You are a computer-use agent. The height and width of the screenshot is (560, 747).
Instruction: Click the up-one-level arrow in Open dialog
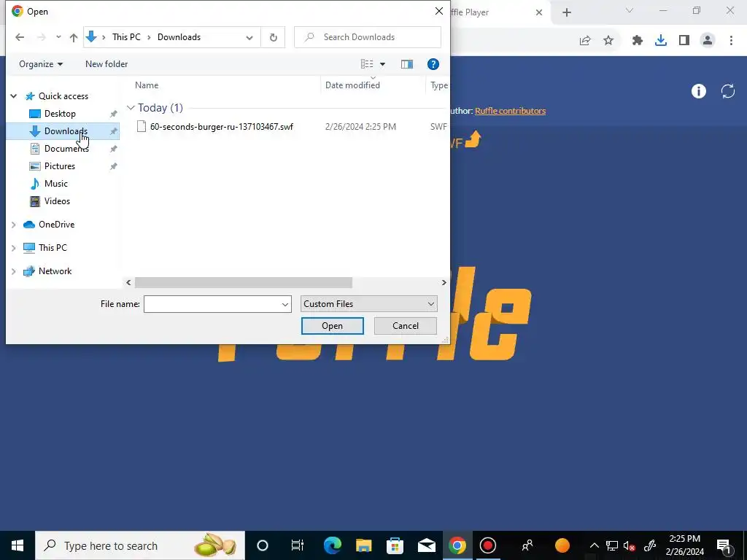(x=74, y=37)
